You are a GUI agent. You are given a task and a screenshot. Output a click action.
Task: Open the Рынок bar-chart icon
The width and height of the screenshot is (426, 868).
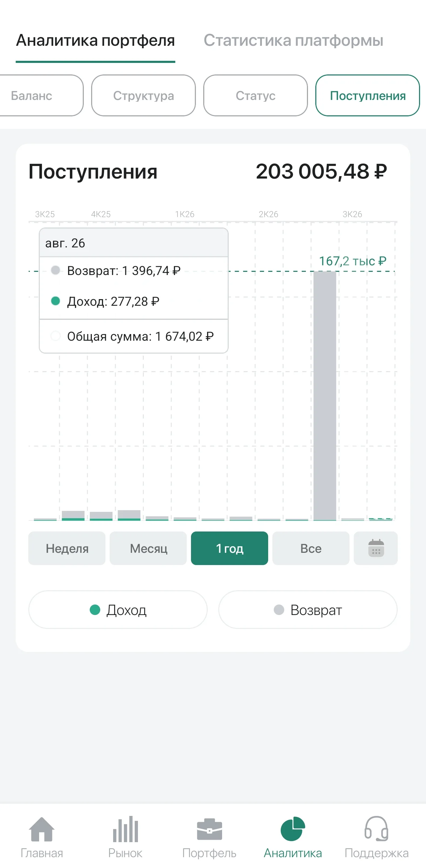click(125, 829)
